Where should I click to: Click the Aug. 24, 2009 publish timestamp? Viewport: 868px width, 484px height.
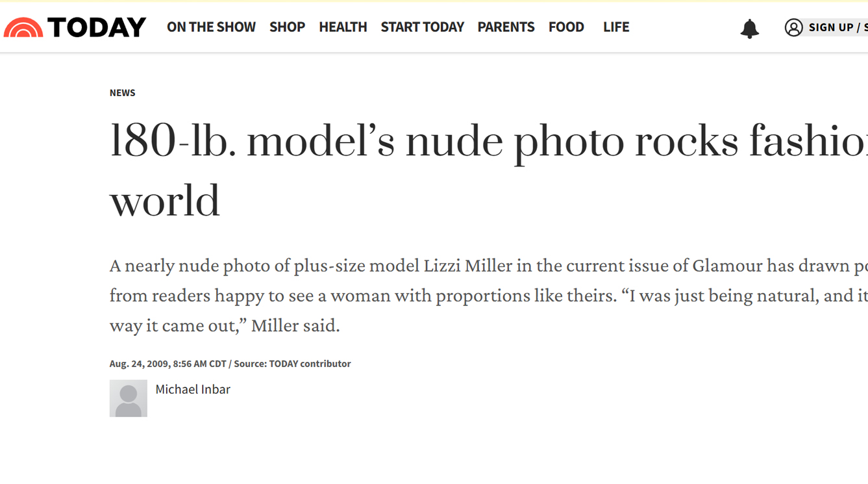pyautogui.click(x=167, y=364)
